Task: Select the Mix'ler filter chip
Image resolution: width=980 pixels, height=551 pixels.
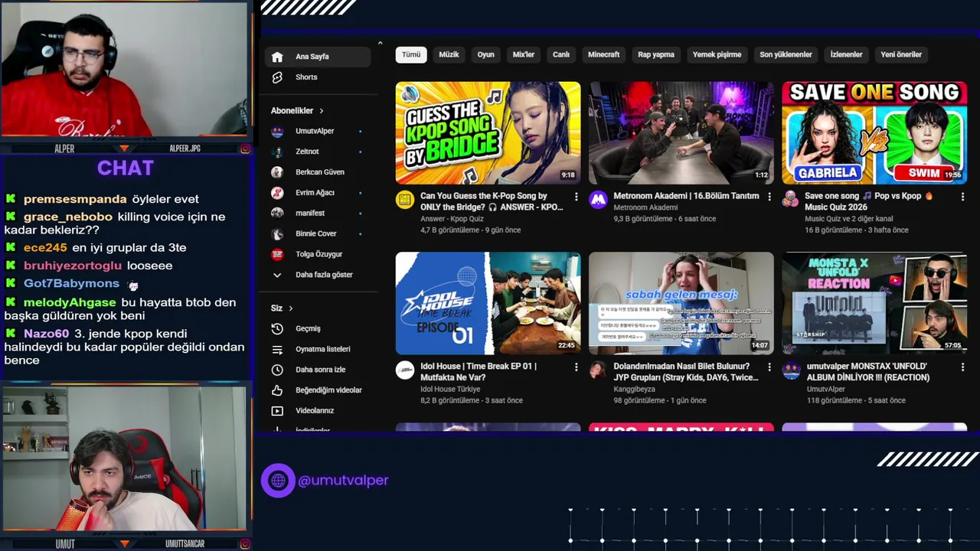Action: [x=524, y=54]
